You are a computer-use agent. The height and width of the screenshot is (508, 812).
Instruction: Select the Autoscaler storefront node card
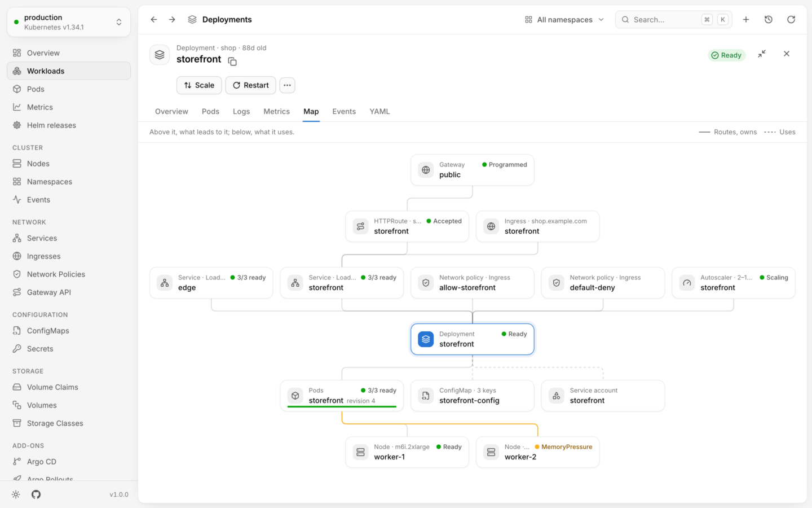(734, 283)
